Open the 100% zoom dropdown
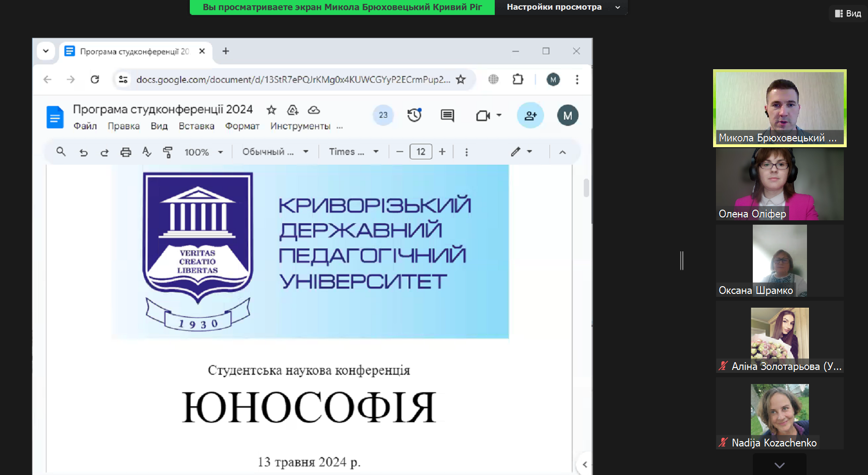The height and width of the screenshot is (475, 868). [x=203, y=152]
